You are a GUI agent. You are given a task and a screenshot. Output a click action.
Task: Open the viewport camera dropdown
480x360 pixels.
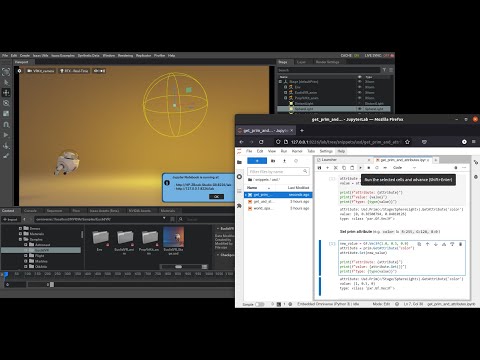tap(40, 71)
